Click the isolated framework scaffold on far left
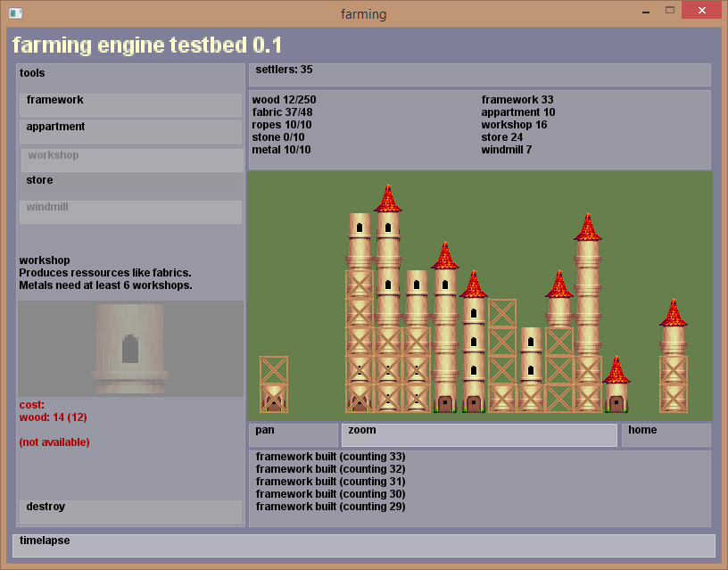This screenshot has width=728, height=570. [x=274, y=384]
